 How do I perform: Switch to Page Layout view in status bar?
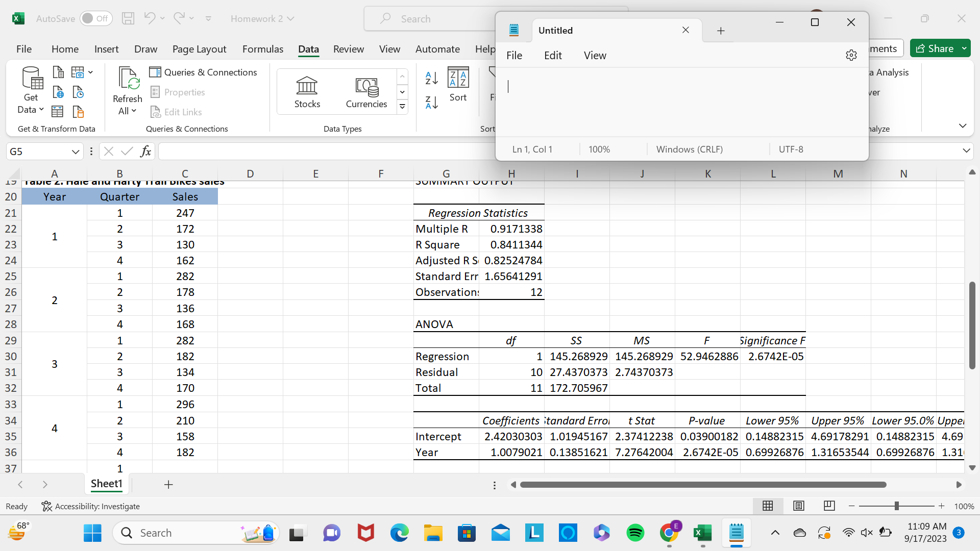coord(798,506)
